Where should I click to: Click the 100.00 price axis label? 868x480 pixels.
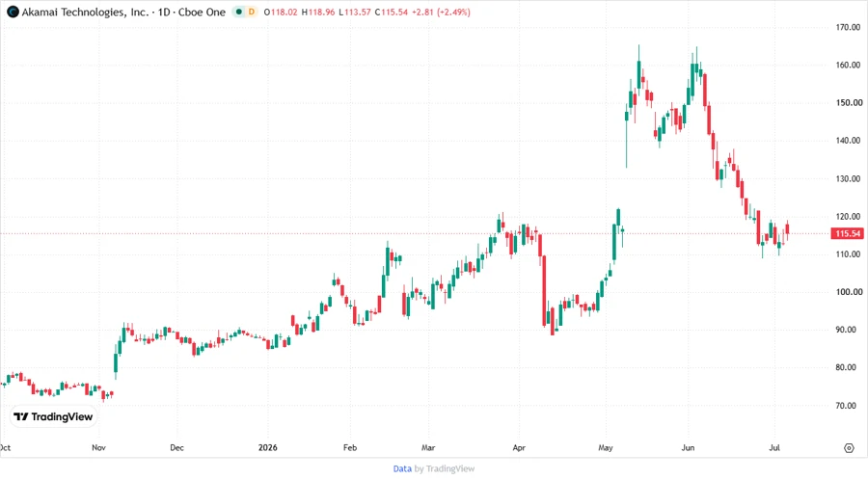tap(849, 292)
